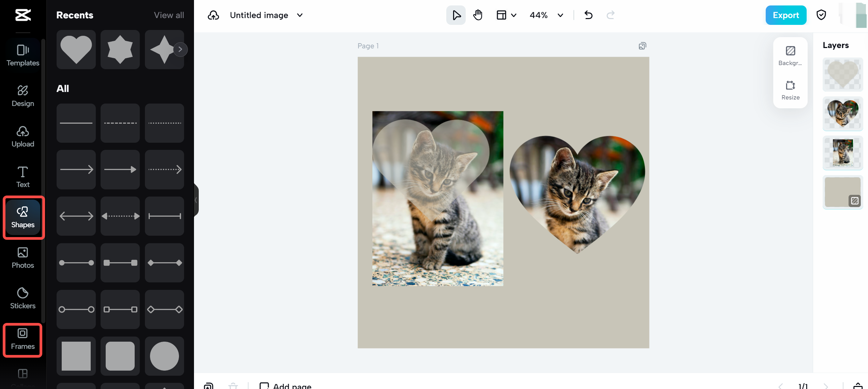
Task: Open the Upload panel
Action: click(23, 136)
